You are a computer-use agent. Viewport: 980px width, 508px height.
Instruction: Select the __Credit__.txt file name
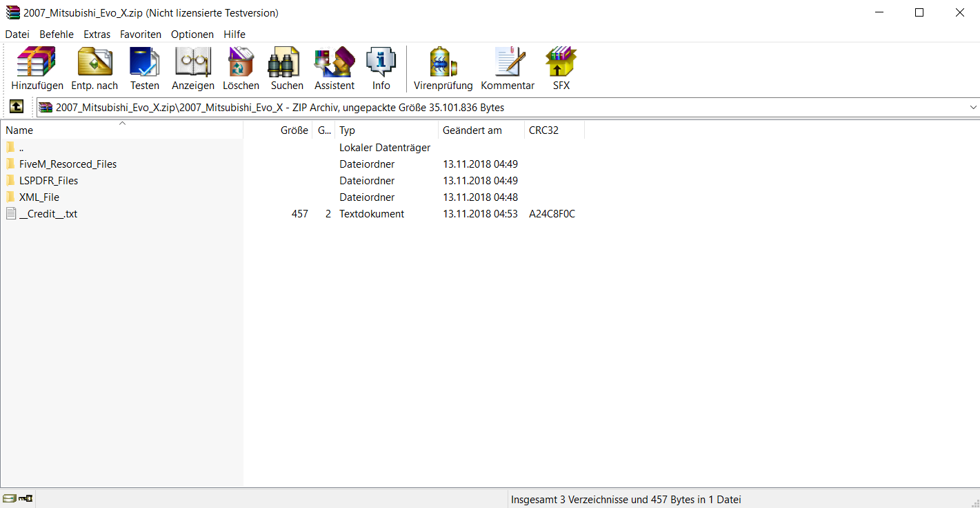click(48, 214)
